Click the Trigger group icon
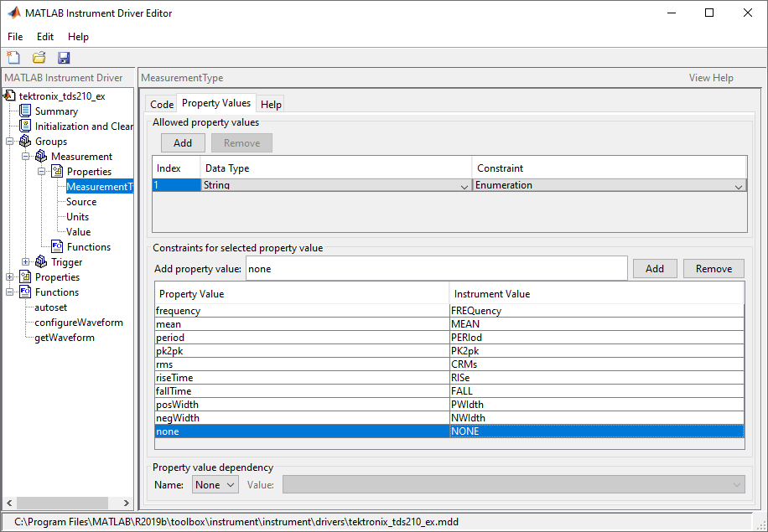Image resolution: width=768 pixels, height=532 pixels. pos(41,262)
